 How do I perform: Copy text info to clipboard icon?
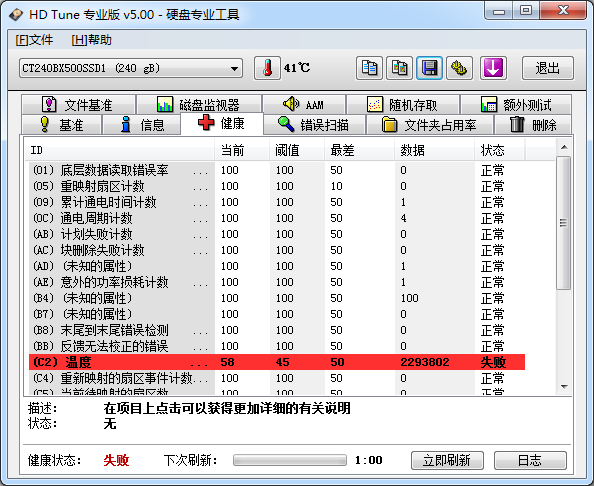pyautogui.click(x=369, y=68)
